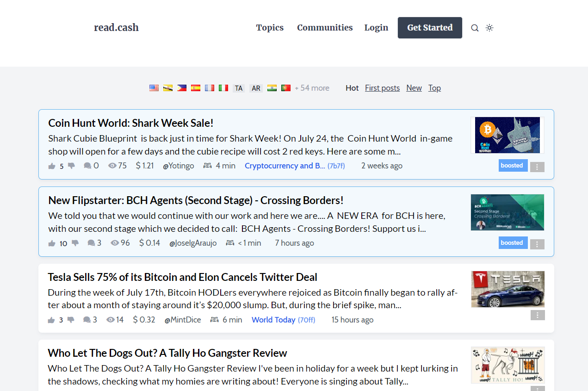This screenshot has width=588, height=391.
Task: Upvote the BCH Agents post
Action: 52,243
